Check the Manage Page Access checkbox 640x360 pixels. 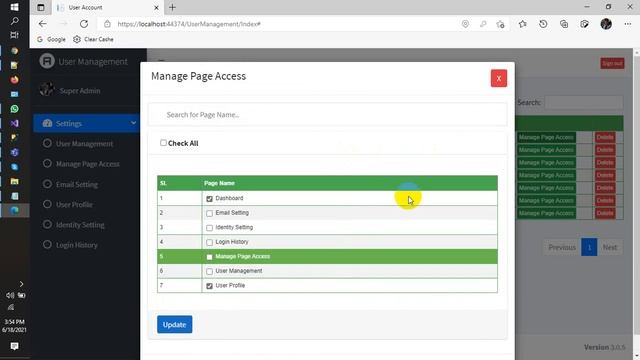209,257
